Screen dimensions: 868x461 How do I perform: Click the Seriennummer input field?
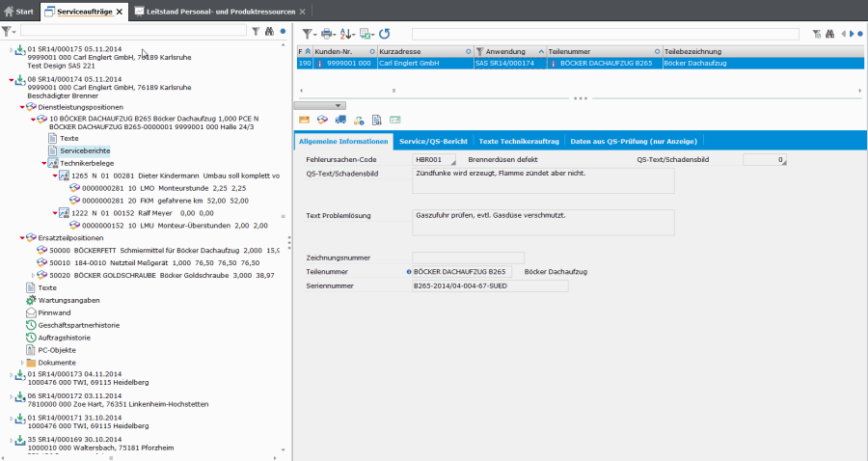coord(490,286)
